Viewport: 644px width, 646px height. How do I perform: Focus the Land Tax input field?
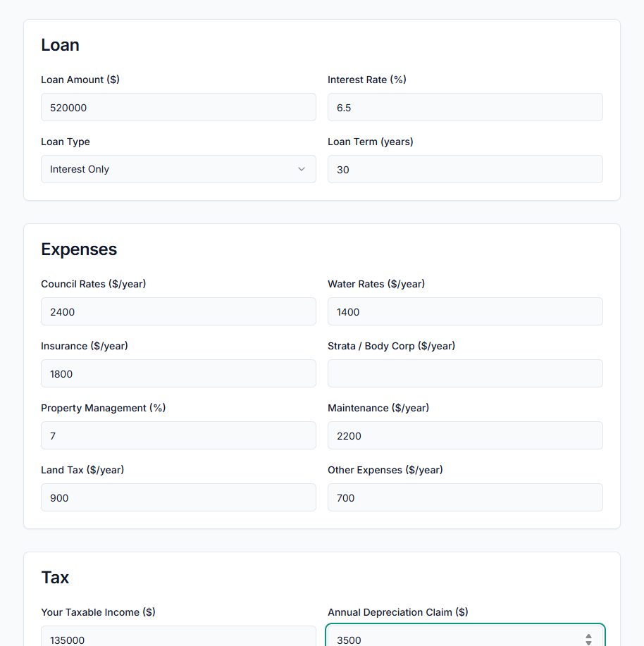[178, 497]
